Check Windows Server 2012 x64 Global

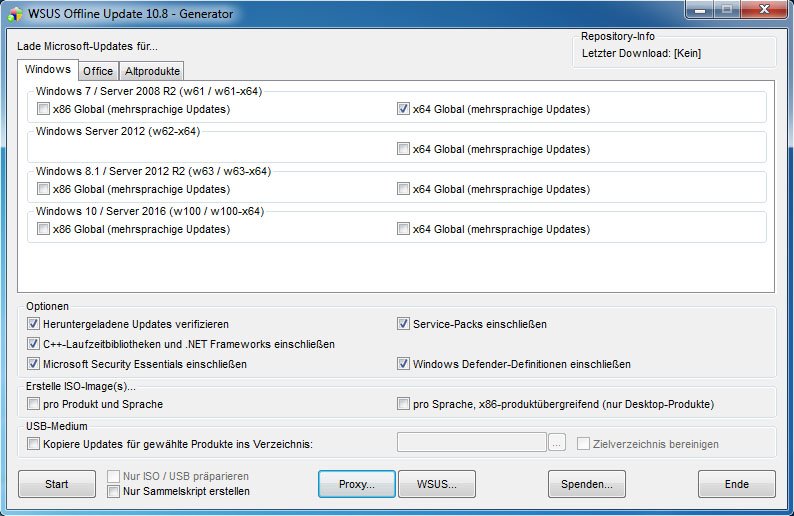coord(403,149)
